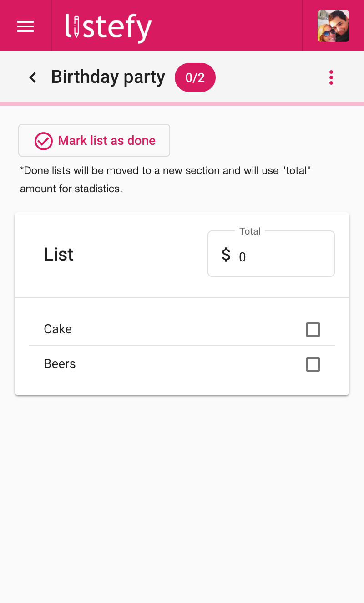Click the circled checkmark icon
Viewport: 364px width, 603px height.
pyautogui.click(x=44, y=141)
